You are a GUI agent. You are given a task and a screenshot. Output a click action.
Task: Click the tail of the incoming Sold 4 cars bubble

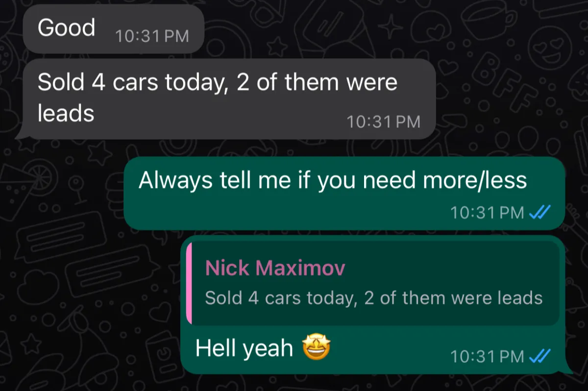(21, 134)
